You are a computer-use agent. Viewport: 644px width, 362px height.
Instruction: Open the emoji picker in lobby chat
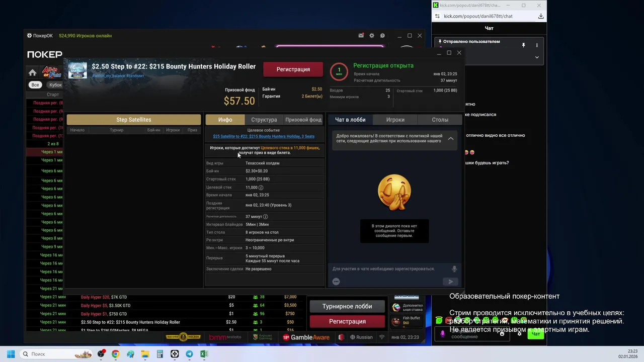coord(336,282)
